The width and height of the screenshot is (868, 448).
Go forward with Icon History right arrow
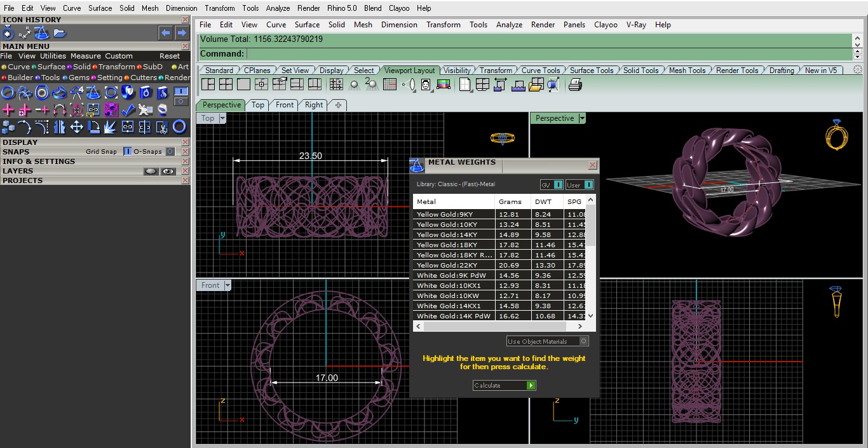tap(182, 32)
